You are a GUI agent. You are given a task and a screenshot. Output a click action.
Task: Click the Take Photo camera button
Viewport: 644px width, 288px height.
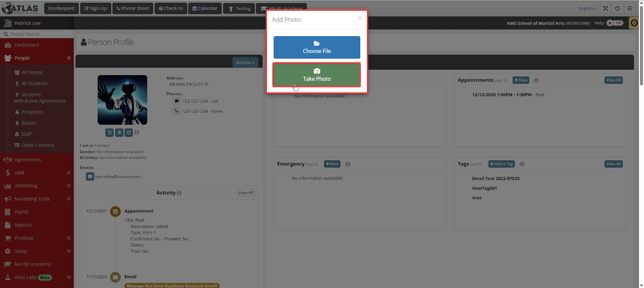(x=317, y=75)
